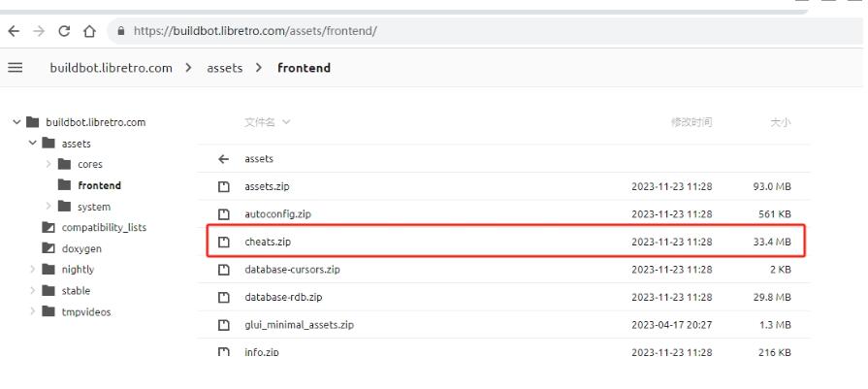
Task: Sort by the 大小 column header
Action: click(781, 122)
